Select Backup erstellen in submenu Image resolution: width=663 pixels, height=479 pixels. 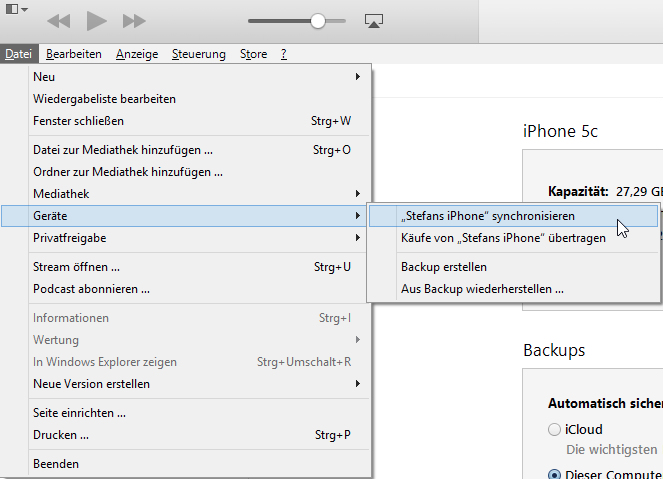point(514,267)
